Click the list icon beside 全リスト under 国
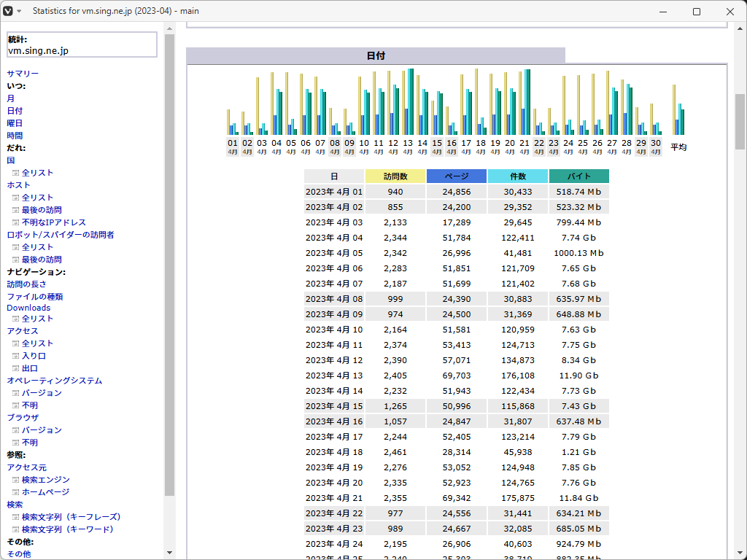This screenshot has width=747, height=560. click(x=15, y=173)
